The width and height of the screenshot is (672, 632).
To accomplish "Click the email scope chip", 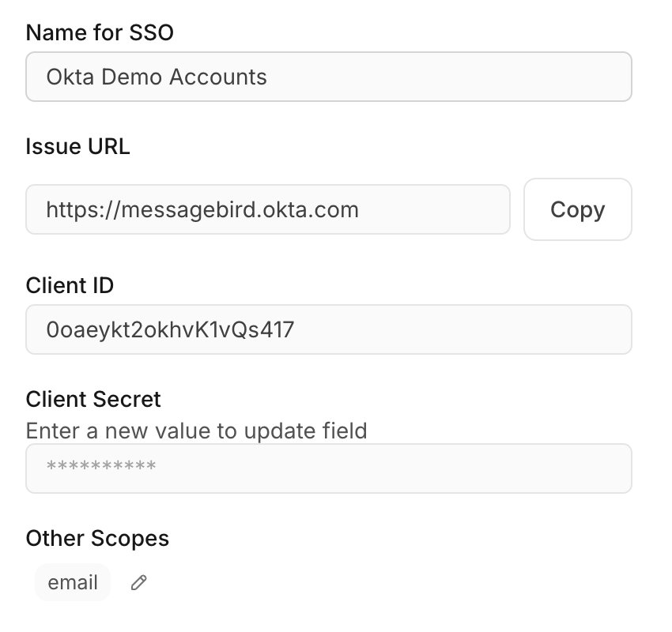I will pos(73,583).
